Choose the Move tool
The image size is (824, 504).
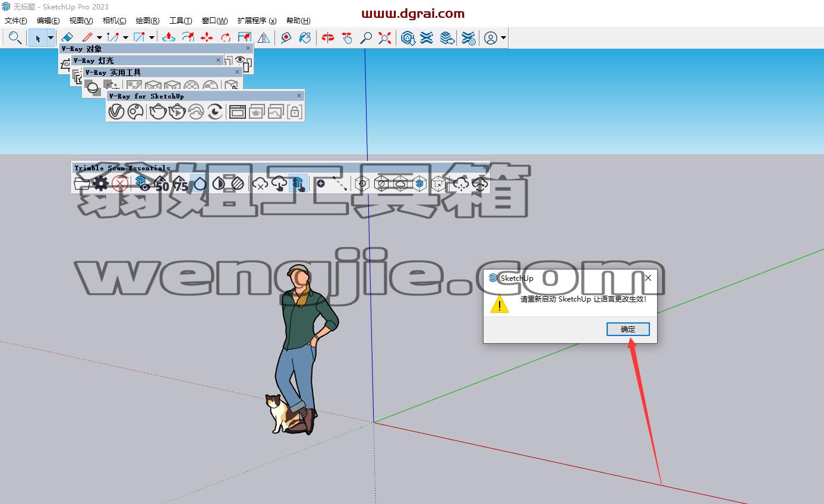coord(207,37)
